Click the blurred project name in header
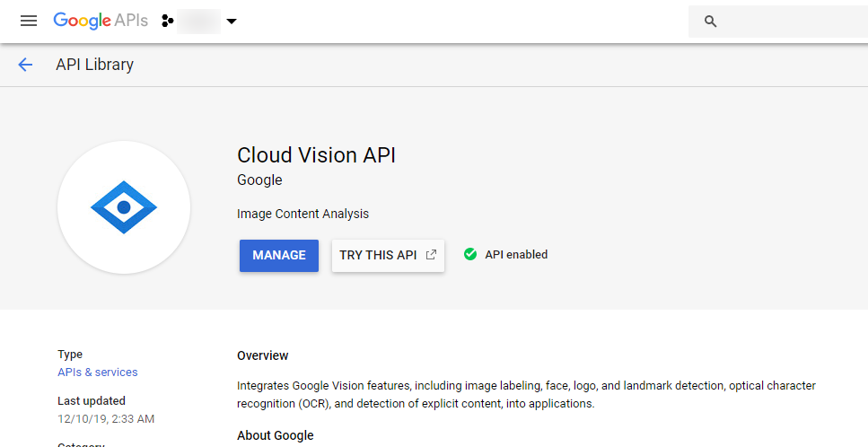The image size is (868, 447). 198,21
